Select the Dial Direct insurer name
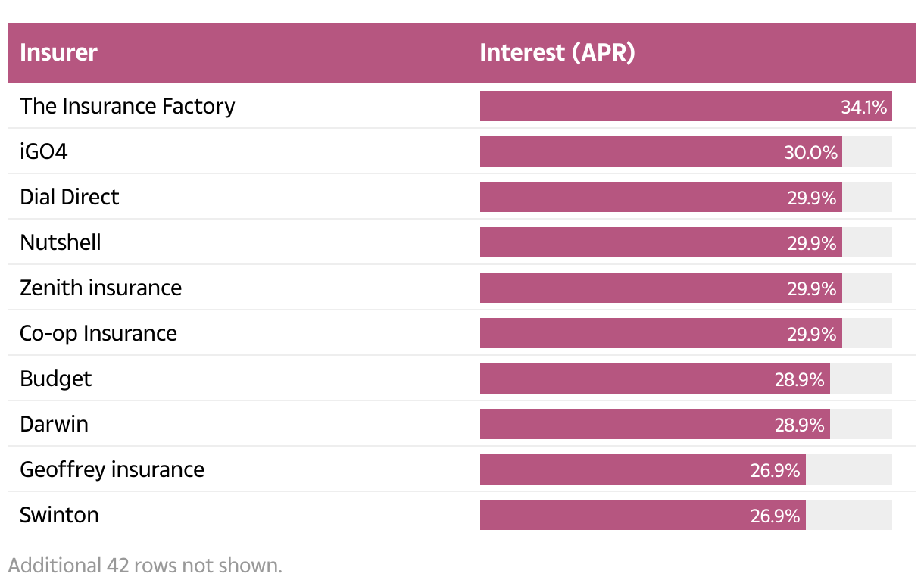Screen dimensions: 924x586 [x=70, y=197]
